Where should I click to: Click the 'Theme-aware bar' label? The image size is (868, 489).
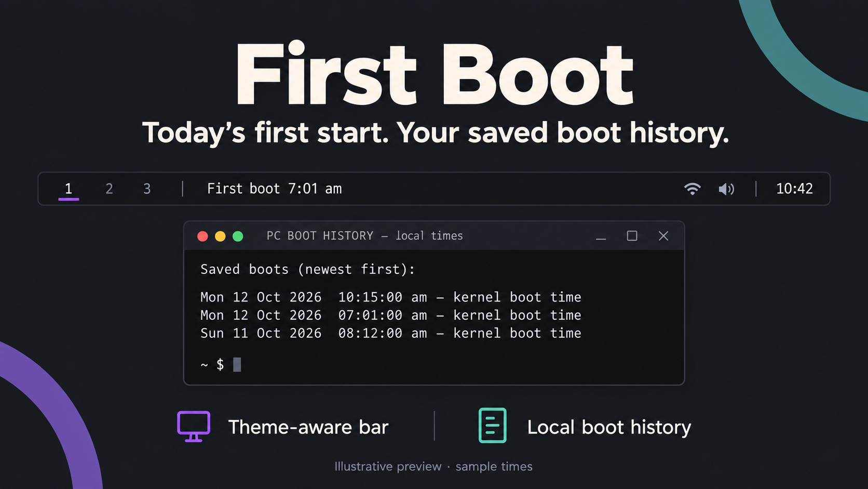[x=308, y=427]
